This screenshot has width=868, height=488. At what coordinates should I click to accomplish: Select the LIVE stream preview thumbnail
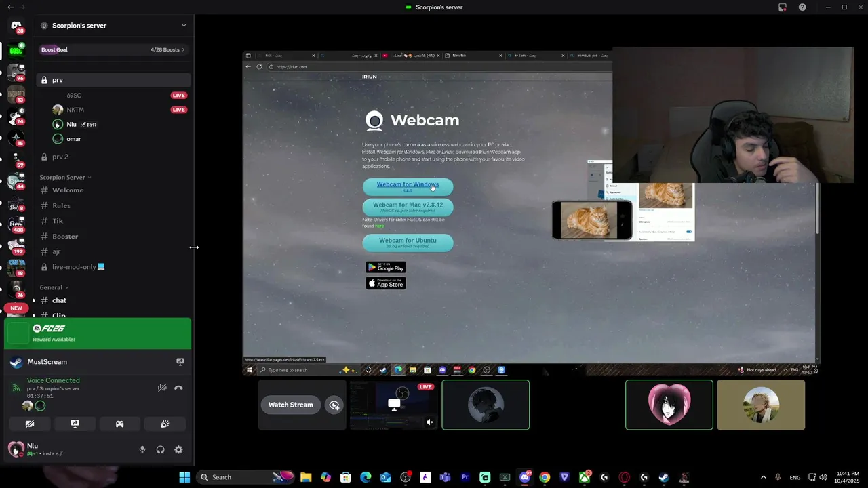point(393,405)
